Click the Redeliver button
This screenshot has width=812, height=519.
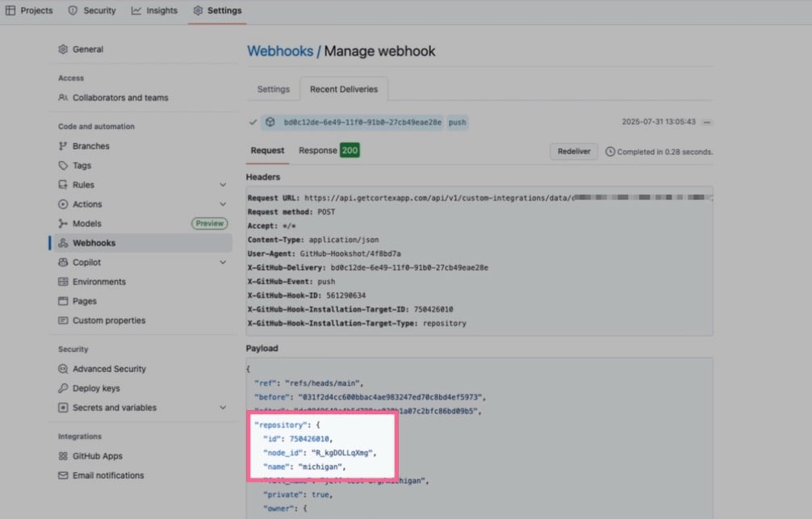point(574,152)
